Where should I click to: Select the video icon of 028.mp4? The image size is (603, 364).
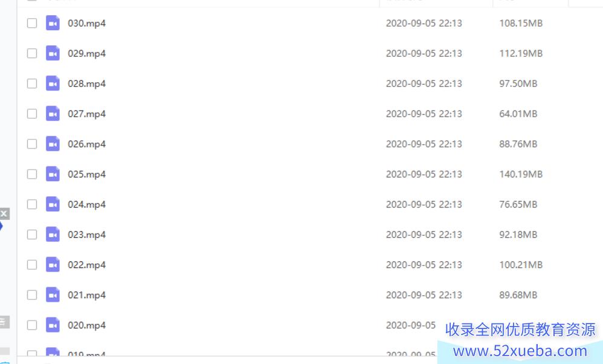click(x=53, y=83)
